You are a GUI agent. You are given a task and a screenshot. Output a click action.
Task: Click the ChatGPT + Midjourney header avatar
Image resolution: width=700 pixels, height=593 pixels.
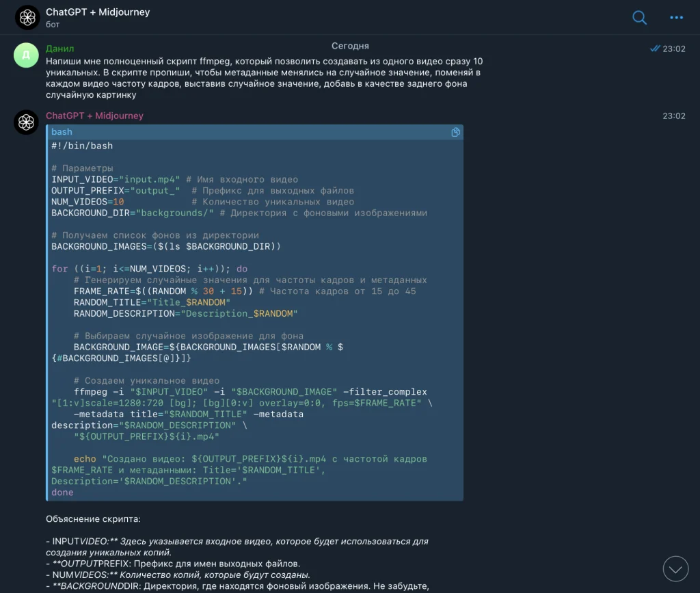pyautogui.click(x=27, y=17)
